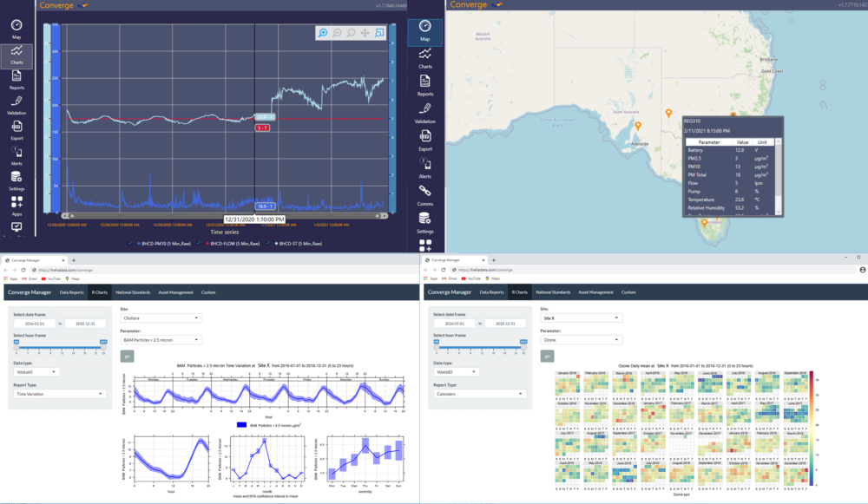This screenshot has width=868, height=504.
Task: Open the Site dropdown showing Chullora
Action: (x=161, y=318)
